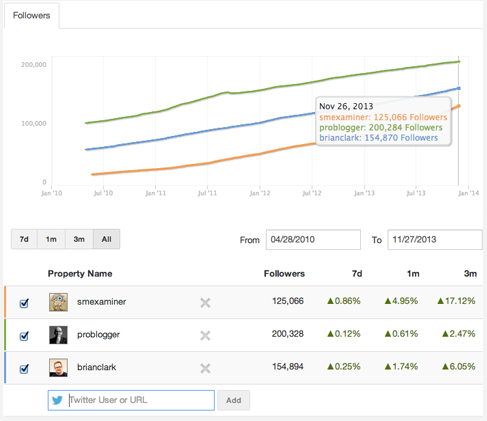Click the green problogger line endpoint marker
The height and width of the screenshot is (421, 487).
click(x=459, y=62)
